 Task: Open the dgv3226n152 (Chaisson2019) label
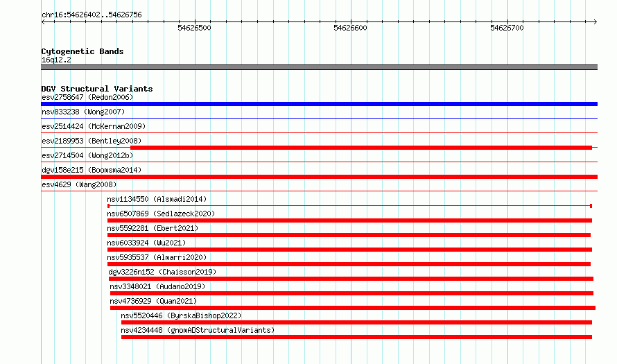coord(162,272)
